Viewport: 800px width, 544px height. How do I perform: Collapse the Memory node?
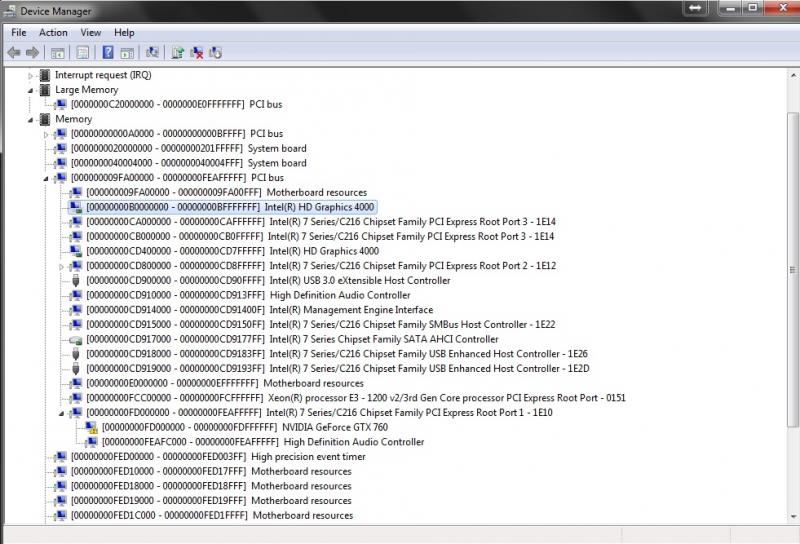(x=31, y=120)
